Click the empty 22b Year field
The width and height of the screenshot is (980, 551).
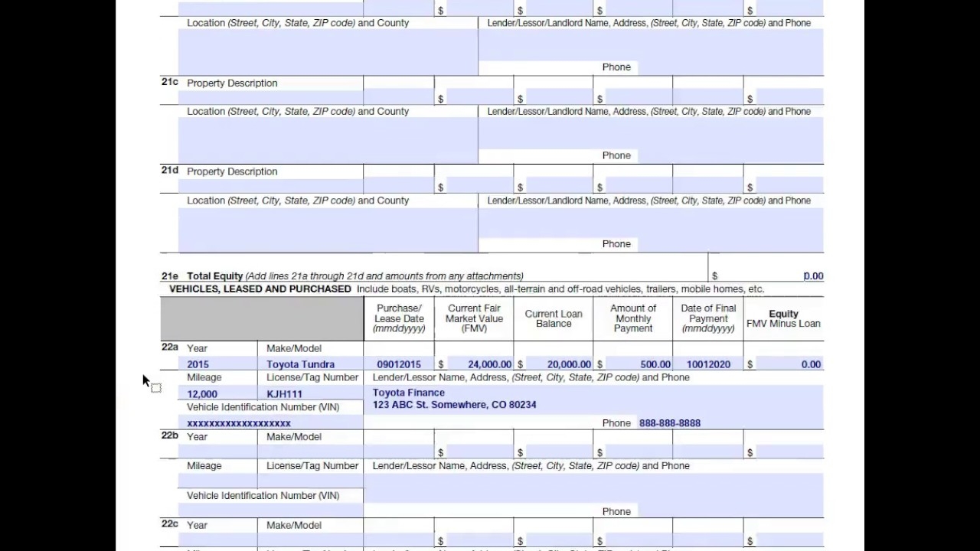pyautogui.click(x=217, y=452)
